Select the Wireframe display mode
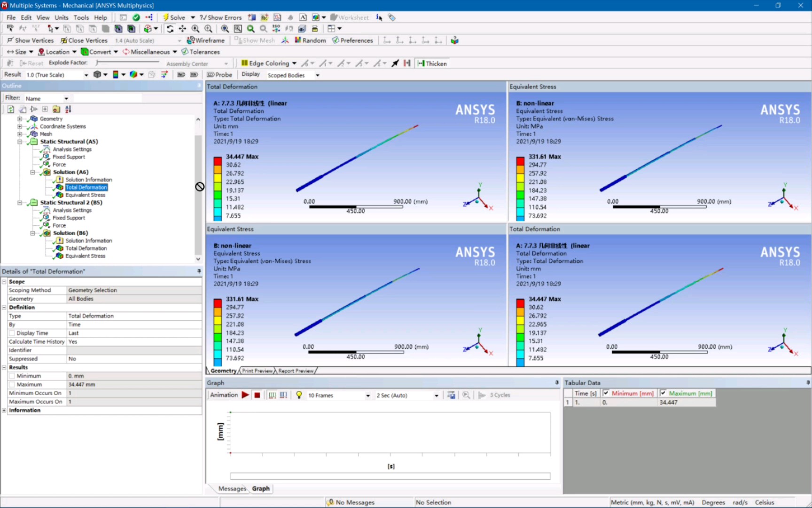This screenshot has width=812, height=508. [x=206, y=40]
